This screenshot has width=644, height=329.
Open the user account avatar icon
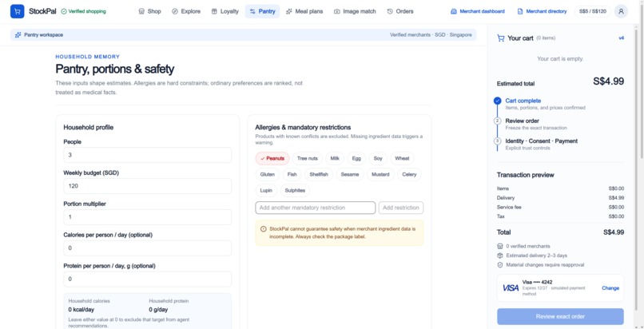click(621, 11)
